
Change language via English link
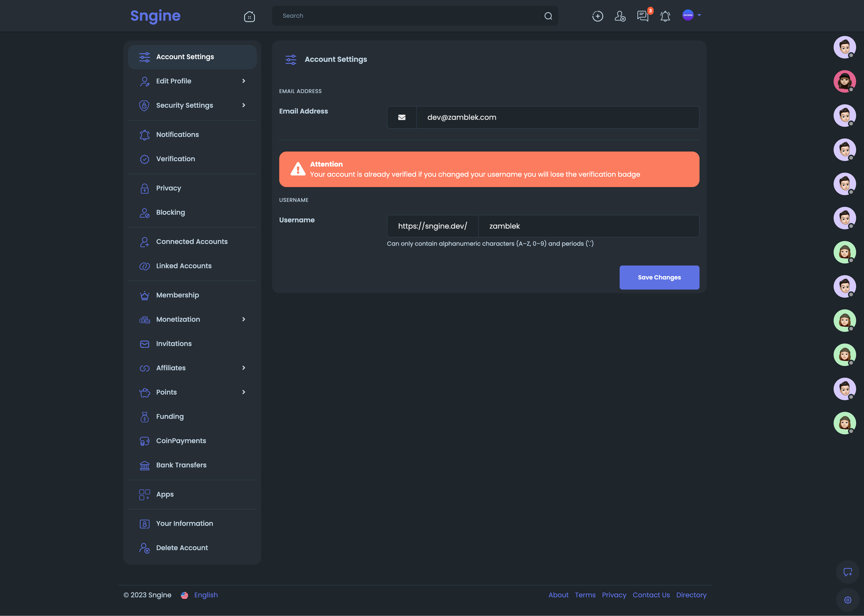click(206, 595)
